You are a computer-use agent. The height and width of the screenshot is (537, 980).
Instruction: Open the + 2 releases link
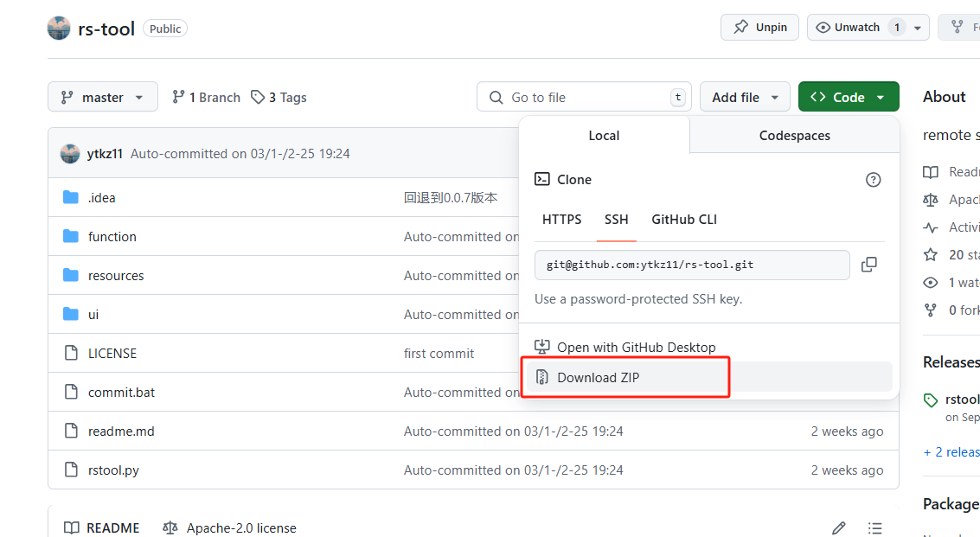pos(951,452)
